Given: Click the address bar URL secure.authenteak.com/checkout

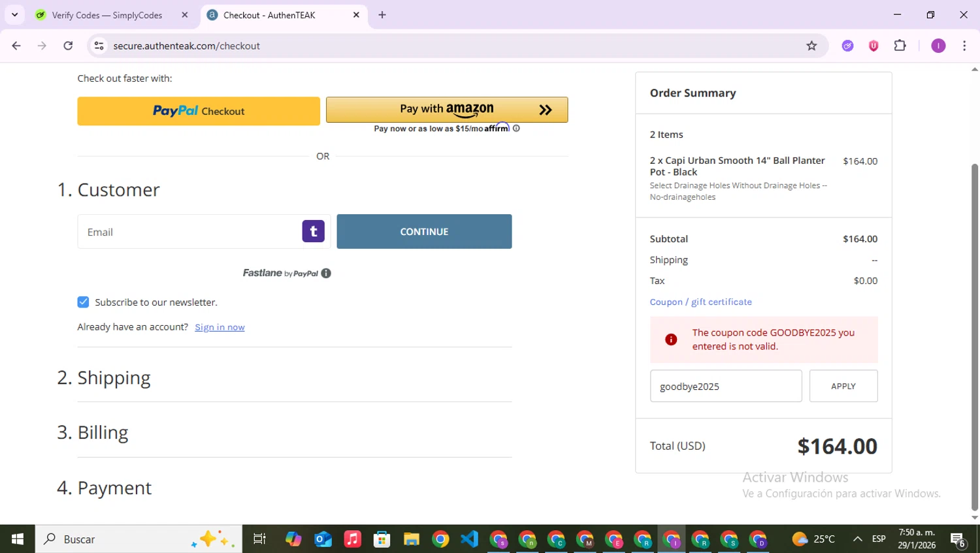Looking at the screenshot, I should [x=187, y=46].
